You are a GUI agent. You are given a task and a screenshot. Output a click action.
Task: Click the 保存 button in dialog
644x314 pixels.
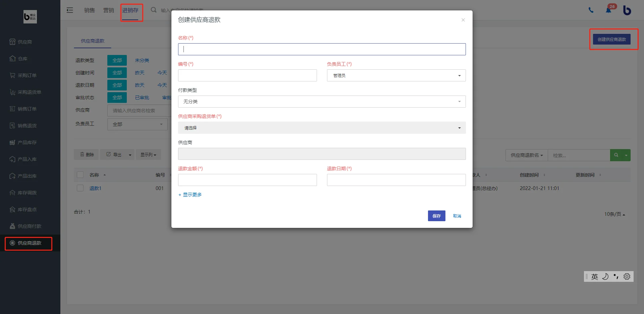click(x=436, y=216)
